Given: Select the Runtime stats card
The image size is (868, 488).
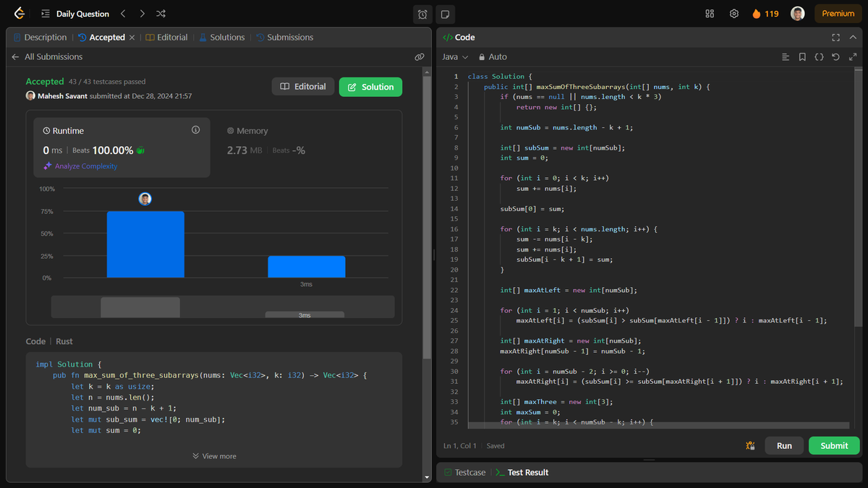Looking at the screenshot, I should pos(122,147).
